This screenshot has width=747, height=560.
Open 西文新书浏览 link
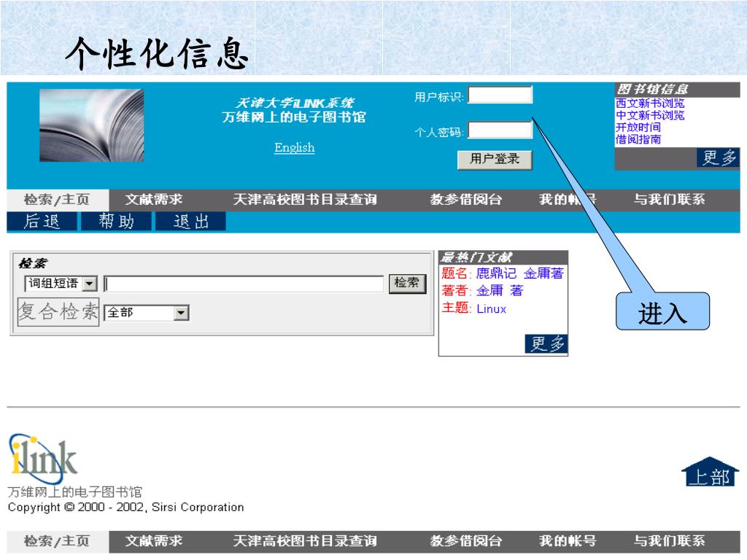tap(650, 103)
